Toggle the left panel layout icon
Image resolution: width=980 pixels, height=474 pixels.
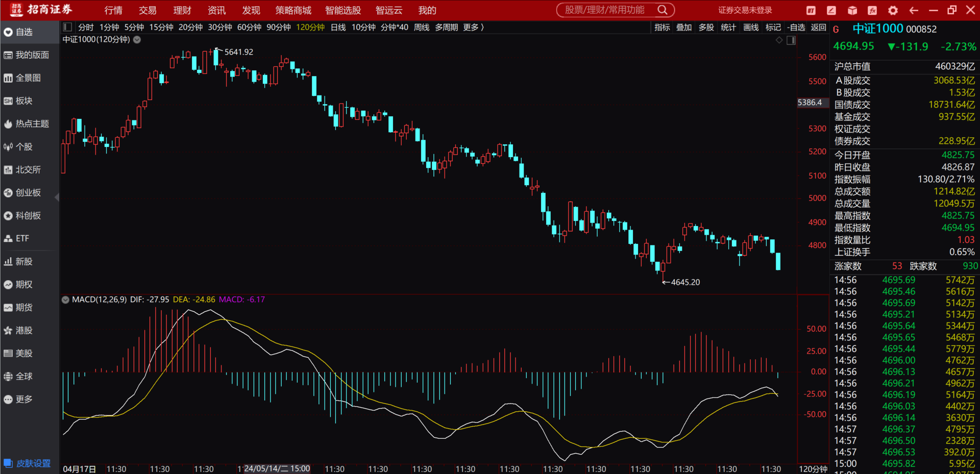coord(67,27)
